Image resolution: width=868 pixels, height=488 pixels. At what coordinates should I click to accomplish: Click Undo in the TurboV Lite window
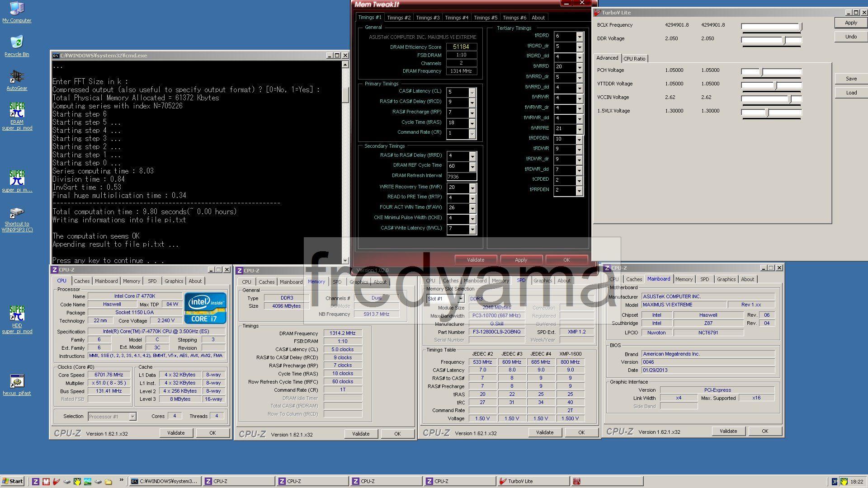coord(851,37)
